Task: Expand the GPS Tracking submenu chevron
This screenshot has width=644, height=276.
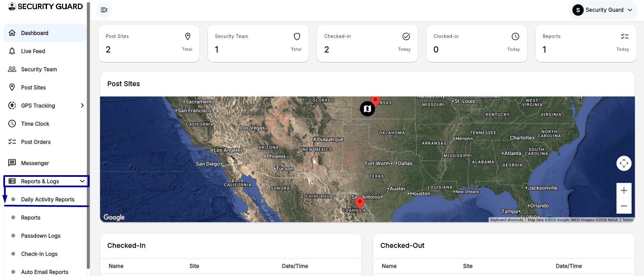Action: [82, 106]
